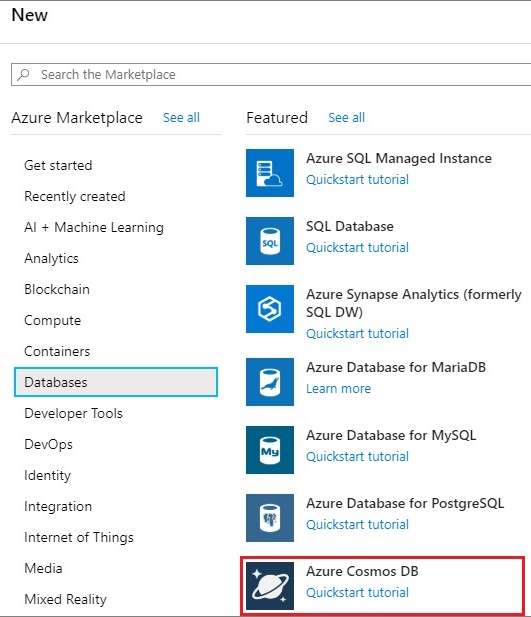This screenshot has height=617, width=531.
Task: Open Azure Cosmos DB title
Action: 362,571
